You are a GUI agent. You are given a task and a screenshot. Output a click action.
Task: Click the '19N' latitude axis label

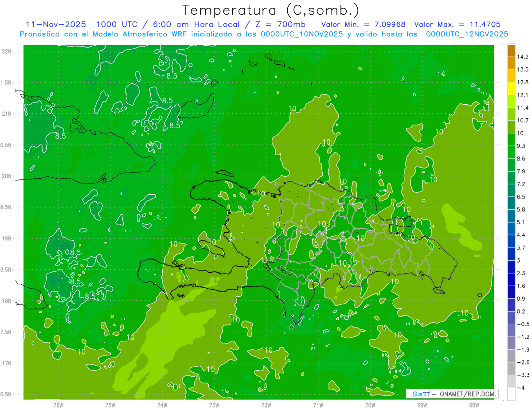tap(7, 239)
